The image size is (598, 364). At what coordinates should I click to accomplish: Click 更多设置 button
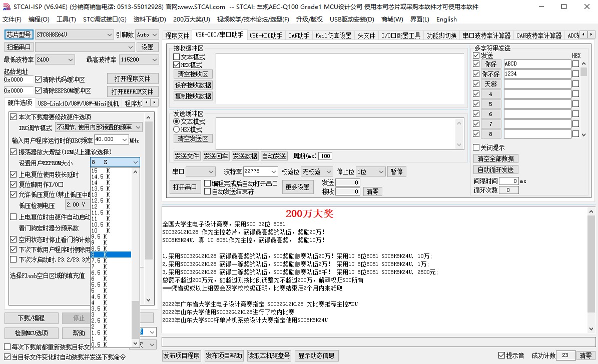pyautogui.click(x=297, y=187)
